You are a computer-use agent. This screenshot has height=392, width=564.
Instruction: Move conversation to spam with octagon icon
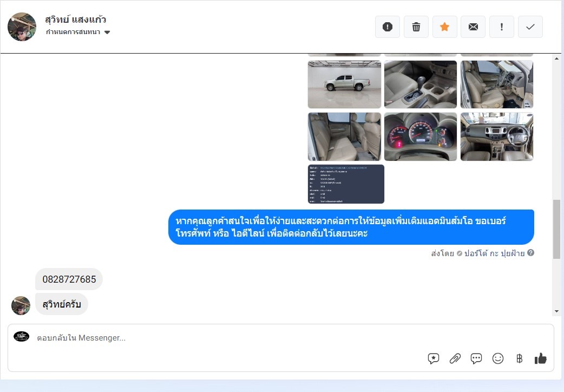click(388, 27)
